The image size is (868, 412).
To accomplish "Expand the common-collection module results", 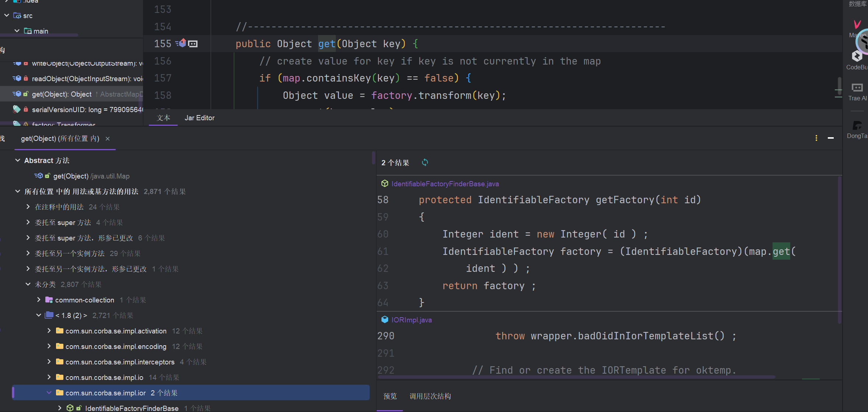I will 39,300.
